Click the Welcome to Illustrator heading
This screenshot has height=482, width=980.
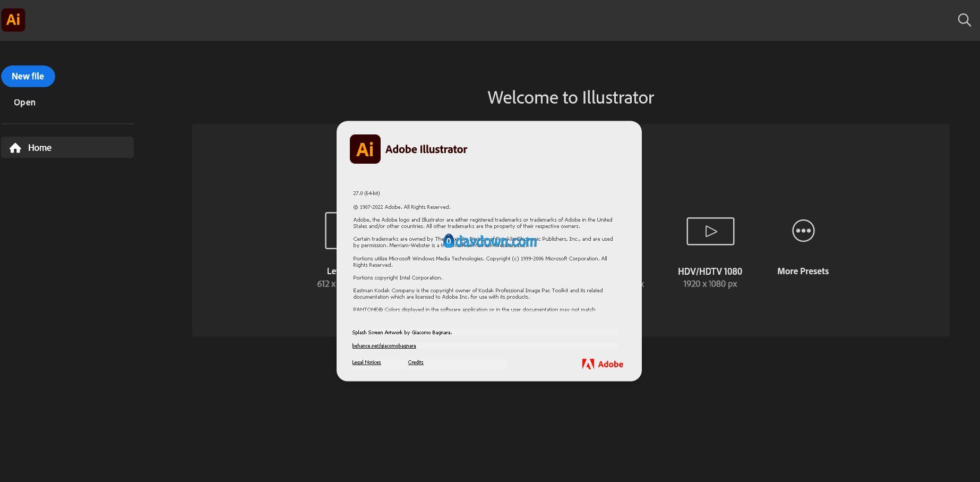tap(571, 97)
